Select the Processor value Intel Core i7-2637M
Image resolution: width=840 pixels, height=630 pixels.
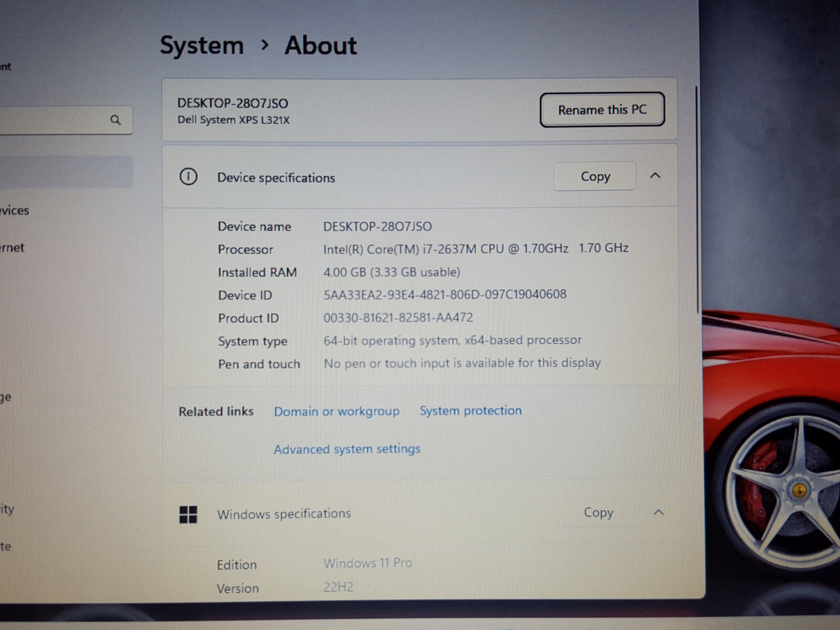click(x=476, y=248)
